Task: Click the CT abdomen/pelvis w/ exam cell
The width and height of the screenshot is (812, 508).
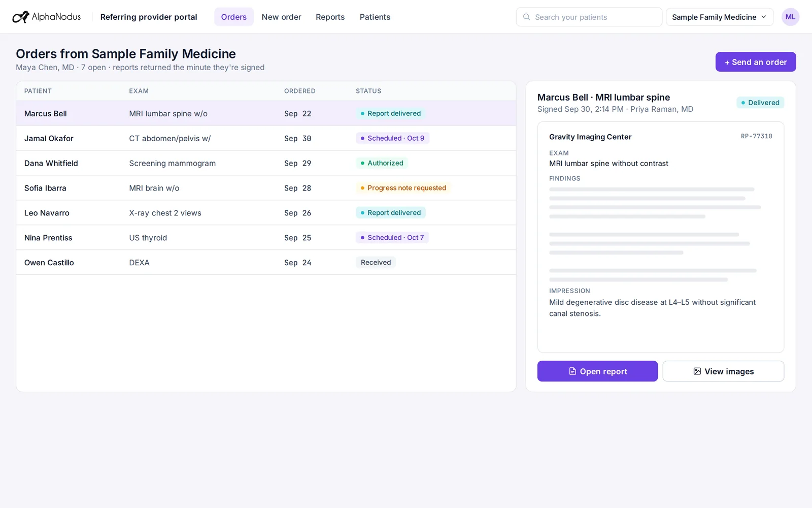Action: pyautogui.click(x=170, y=138)
